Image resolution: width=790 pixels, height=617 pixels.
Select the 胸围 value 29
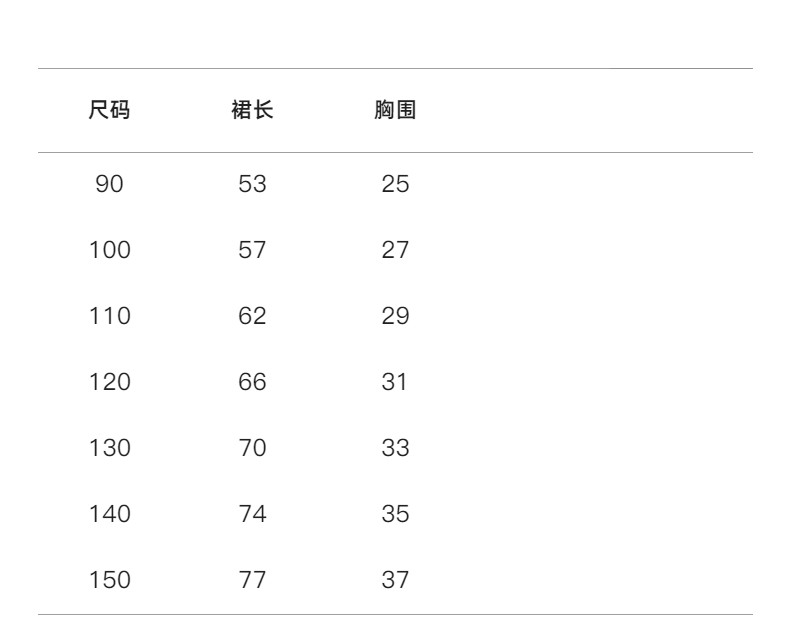click(395, 316)
